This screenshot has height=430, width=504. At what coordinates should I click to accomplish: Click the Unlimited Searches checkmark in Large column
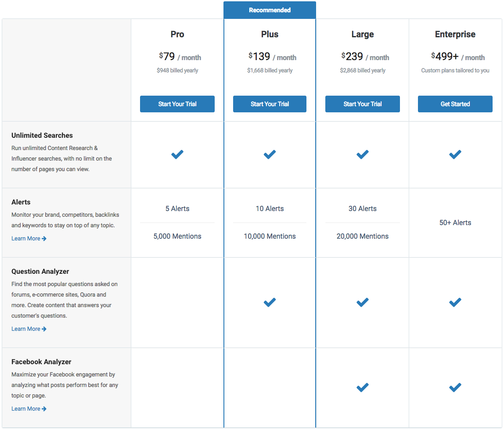click(362, 154)
